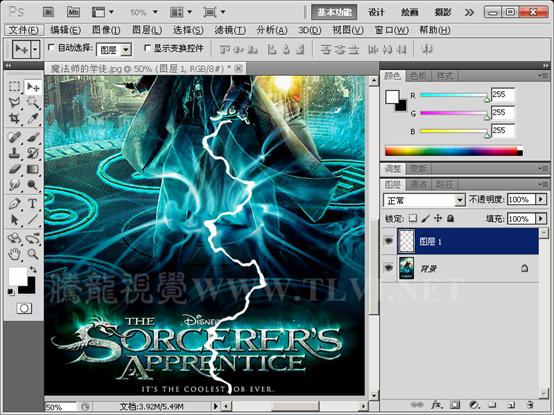
Task: Select the Move tool in toolbox
Action: coord(33,87)
